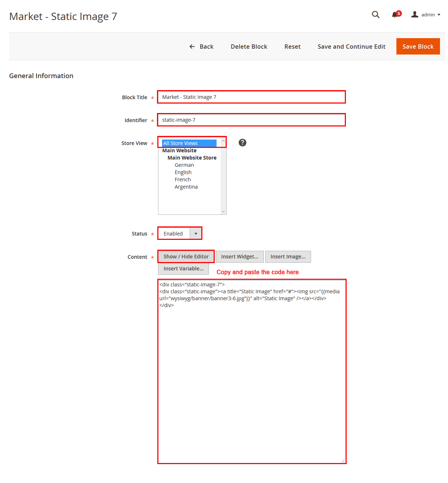448x483 pixels.
Task: Click Main Website group label
Action: 179,150
